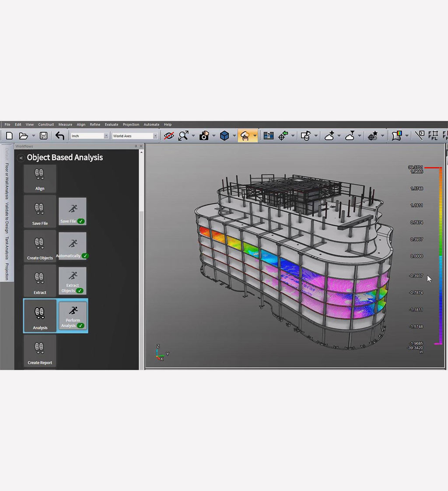Select the blue 3D cube view icon

coord(224,136)
